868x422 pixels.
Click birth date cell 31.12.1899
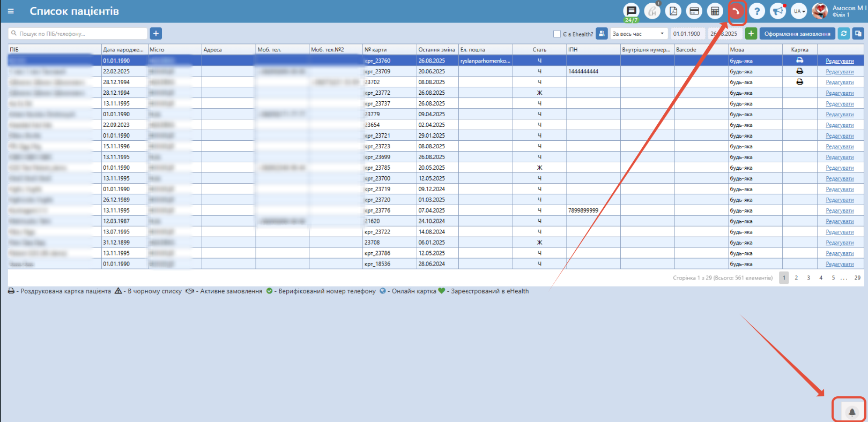[125, 243]
